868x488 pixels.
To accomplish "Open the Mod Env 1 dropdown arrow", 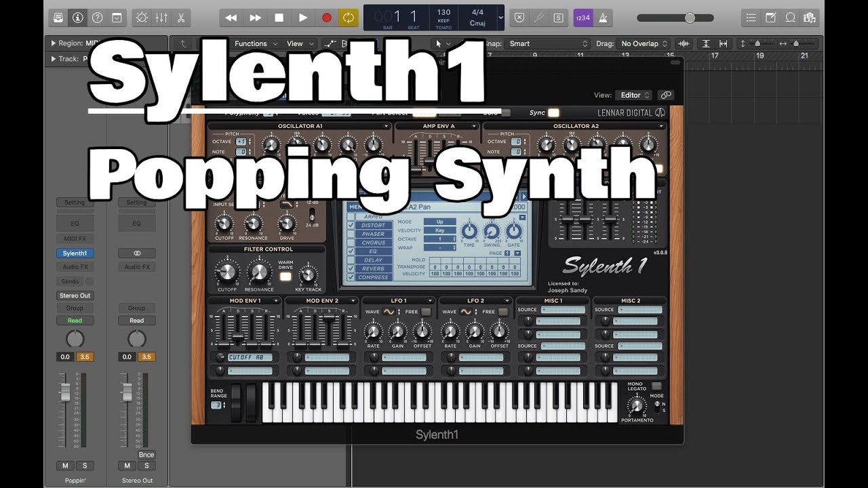I will 277,300.
